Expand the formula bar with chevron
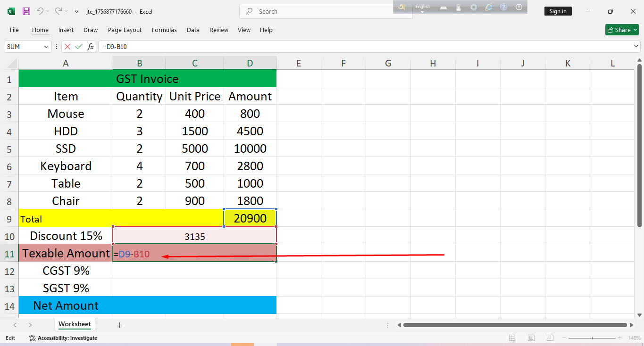 point(636,47)
